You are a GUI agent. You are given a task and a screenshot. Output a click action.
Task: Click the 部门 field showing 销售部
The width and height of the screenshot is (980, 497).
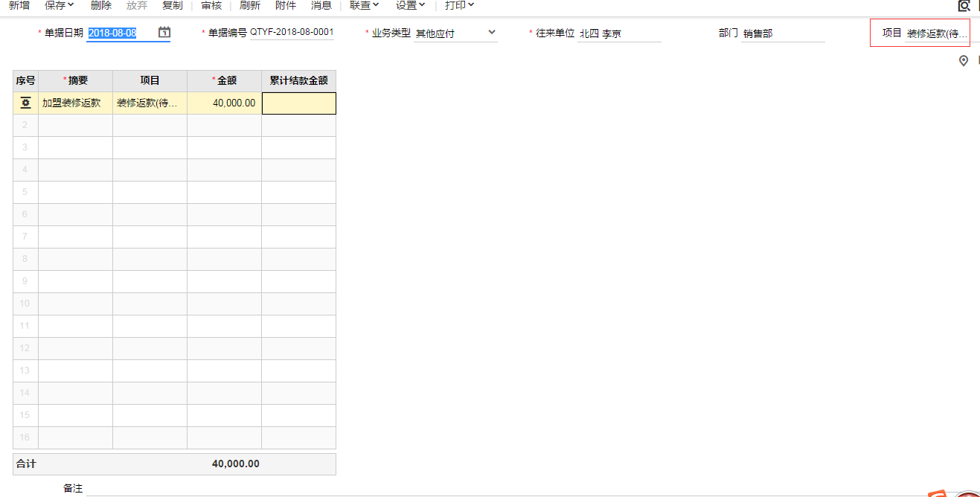782,33
